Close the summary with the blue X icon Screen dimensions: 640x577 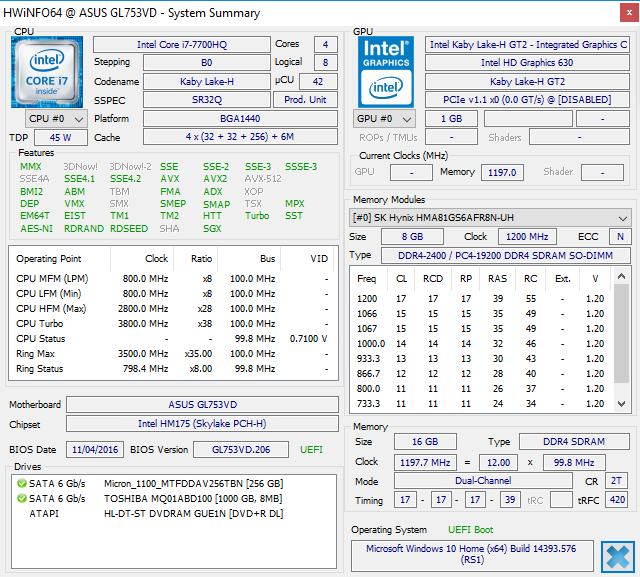tap(617, 556)
